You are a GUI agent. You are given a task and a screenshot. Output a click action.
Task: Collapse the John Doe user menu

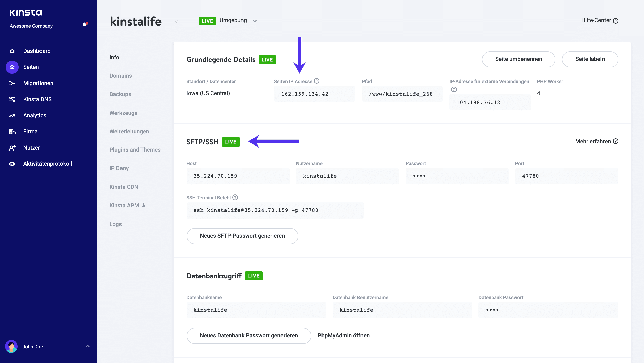[x=88, y=346]
